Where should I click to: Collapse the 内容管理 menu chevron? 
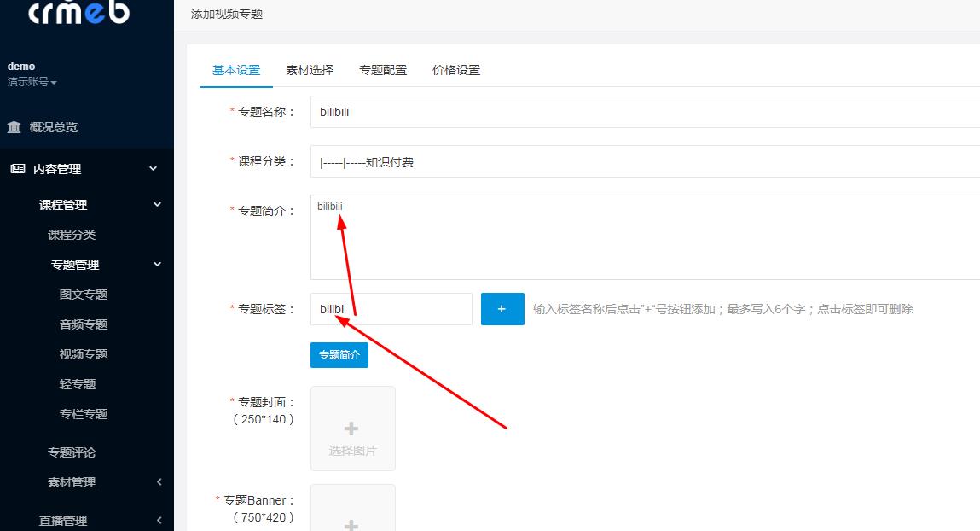(x=154, y=169)
